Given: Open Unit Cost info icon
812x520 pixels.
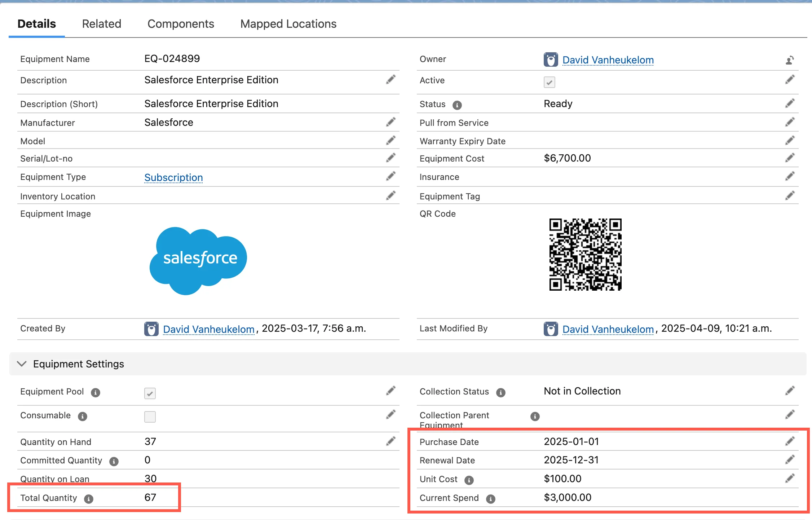Looking at the screenshot, I should (x=469, y=480).
